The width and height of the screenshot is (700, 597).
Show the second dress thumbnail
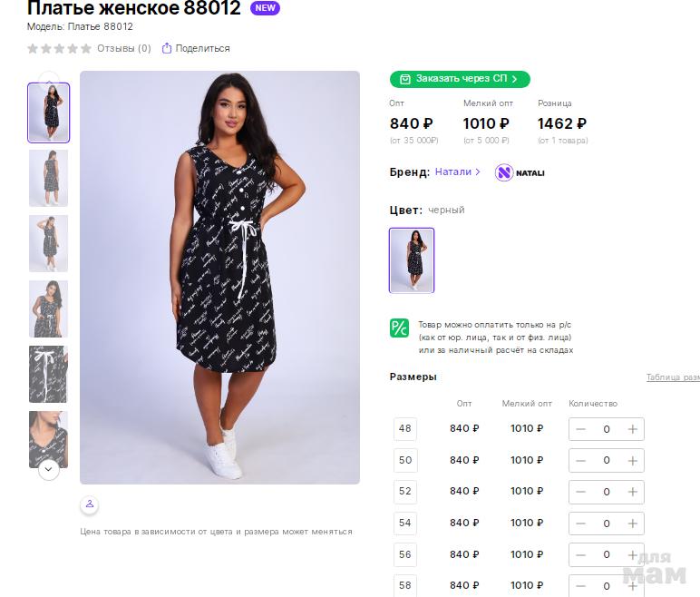48,178
